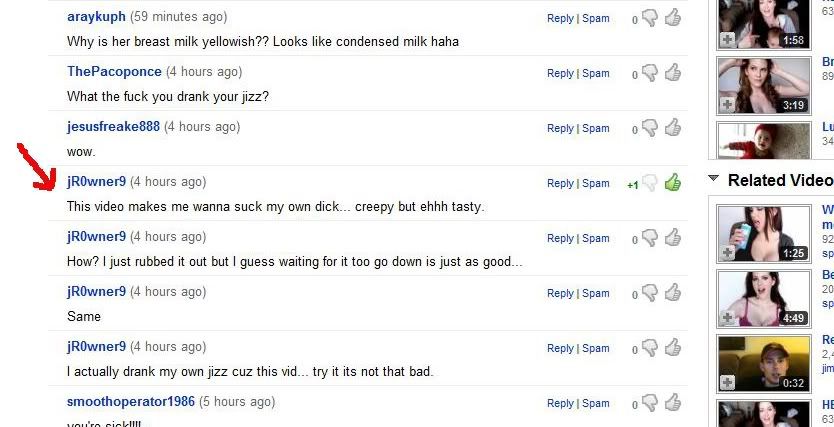Screen dimensions: 834x427
Task: Collapse the Related Videos section
Action: coord(713,179)
